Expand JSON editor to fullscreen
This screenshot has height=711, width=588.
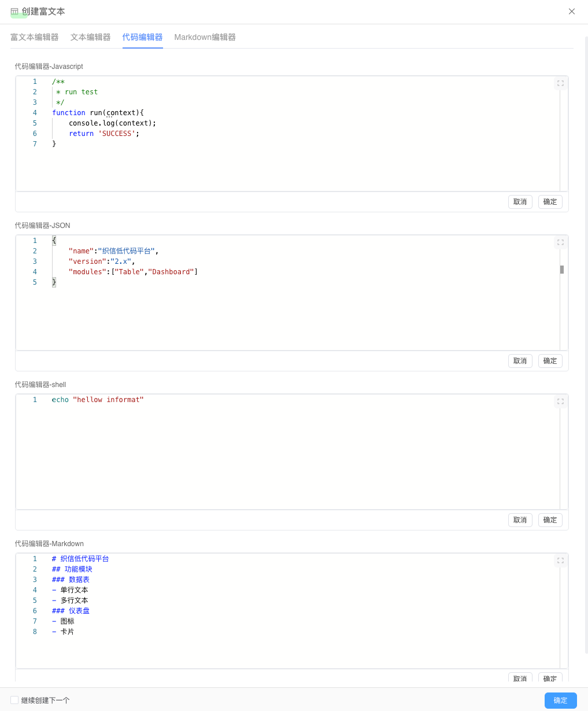tap(560, 242)
